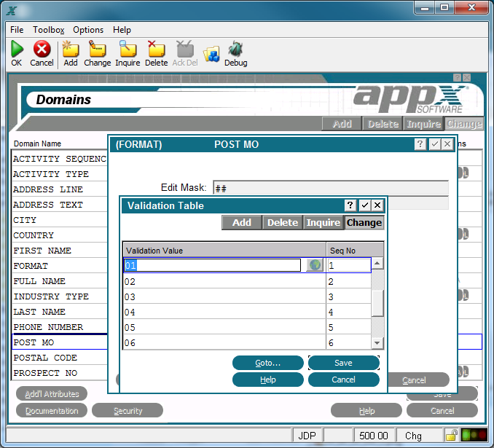Click Help in Validation Table dialog
The image size is (494, 448).
click(268, 380)
